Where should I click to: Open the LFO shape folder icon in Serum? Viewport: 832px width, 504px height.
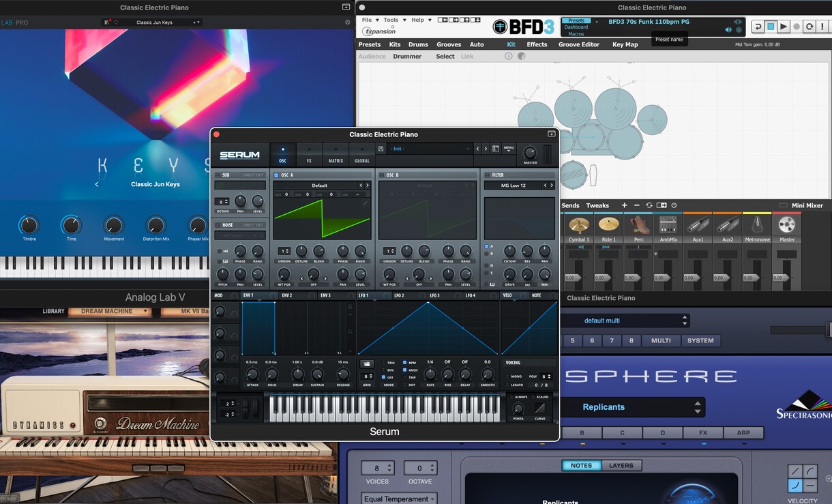tap(367, 364)
